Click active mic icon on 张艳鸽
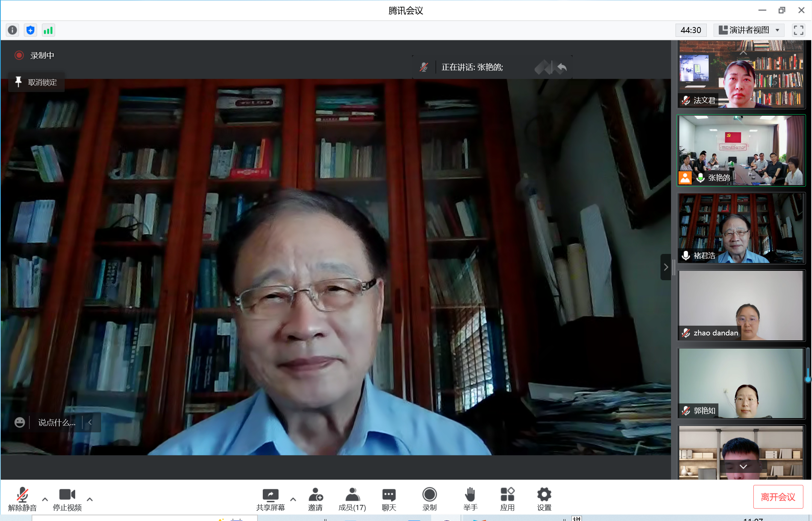This screenshot has height=521, width=812. (700, 178)
